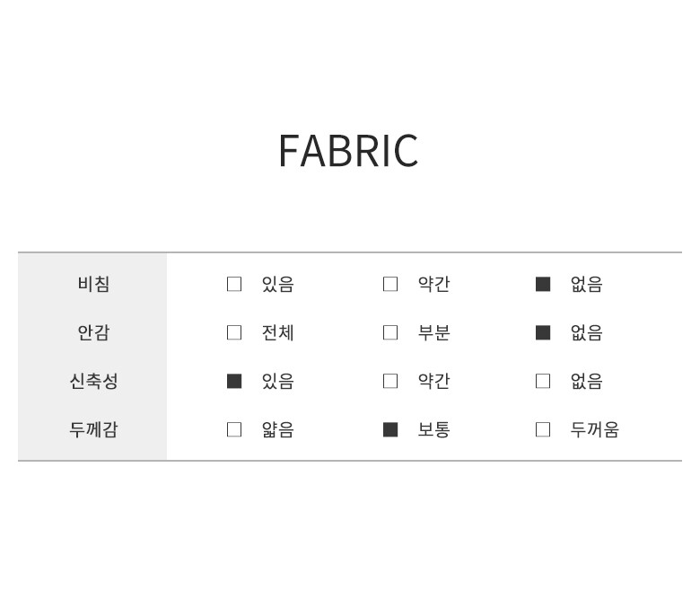Viewport: 700px width, 591px height.
Task: Uncheck the 없음 box in 안감 row
Action: [x=543, y=332]
